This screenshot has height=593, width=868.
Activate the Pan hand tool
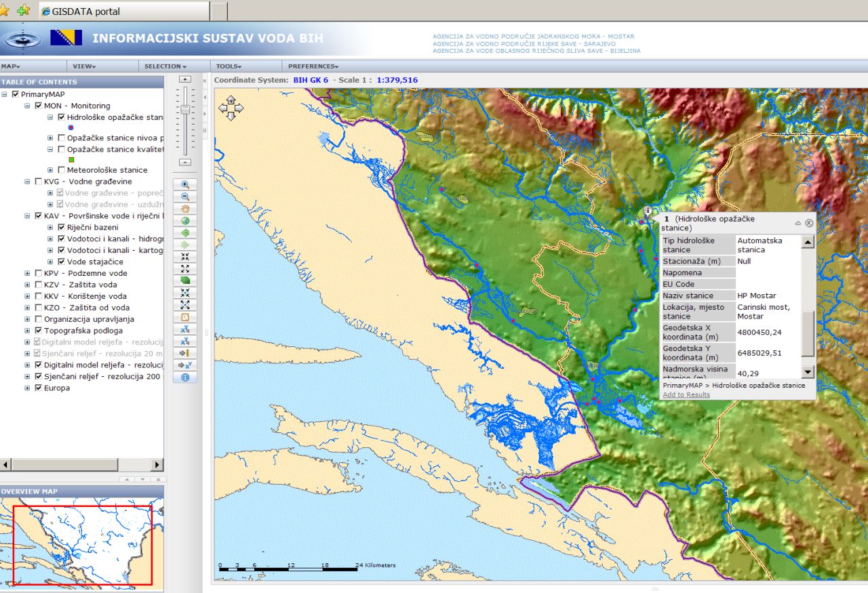click(x=185, y=209)
